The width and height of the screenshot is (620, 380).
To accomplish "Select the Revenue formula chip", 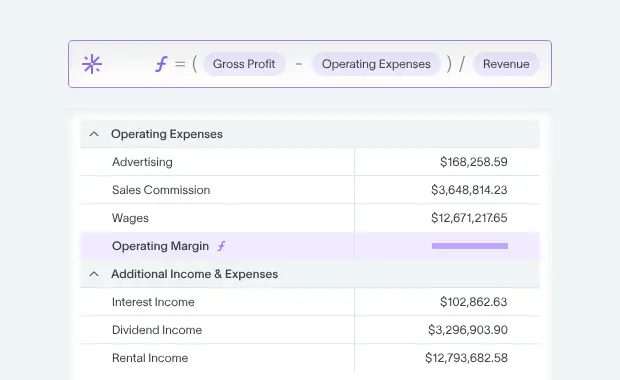I will pyautogui.click(x=506, y=64).
